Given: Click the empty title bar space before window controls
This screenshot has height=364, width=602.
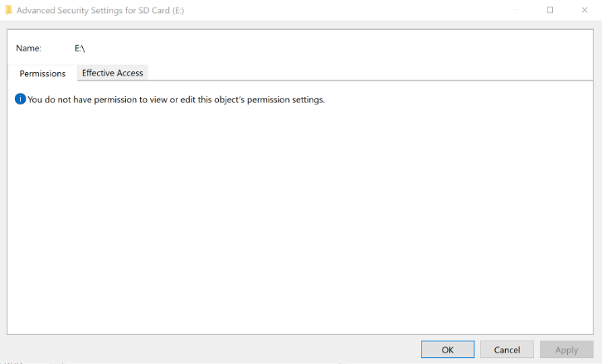Looking at the screenshot, I should click(x=346, y=11).
